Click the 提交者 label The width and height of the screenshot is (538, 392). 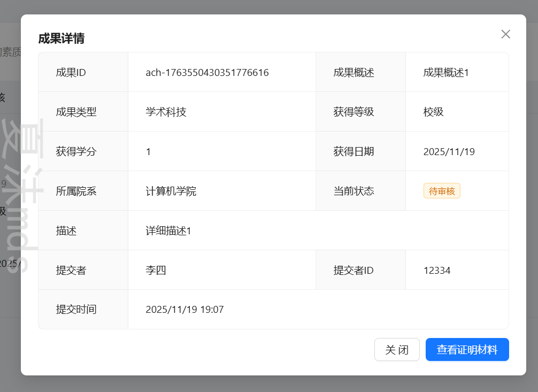pyautogui.click(x=71, y=270)
